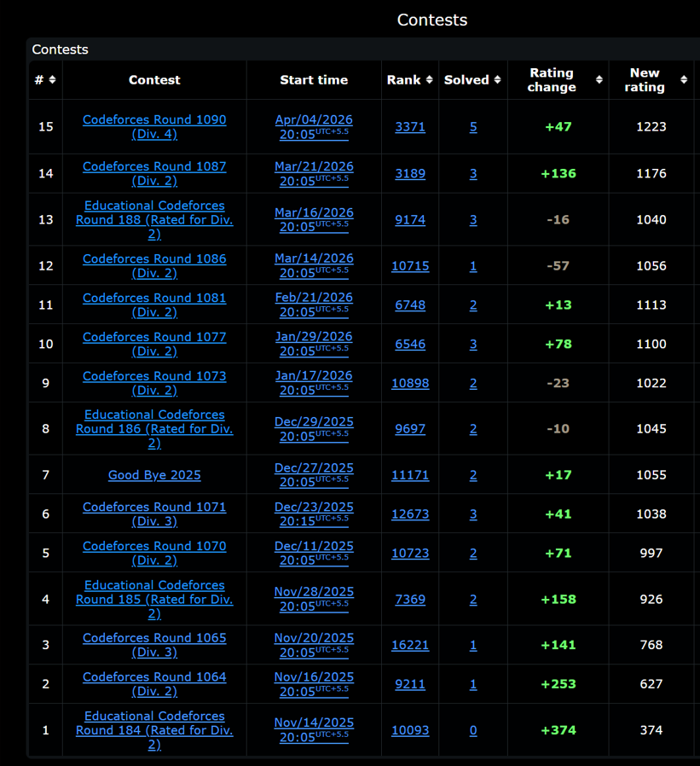Sort by Solved column arrows

(497, 79)
